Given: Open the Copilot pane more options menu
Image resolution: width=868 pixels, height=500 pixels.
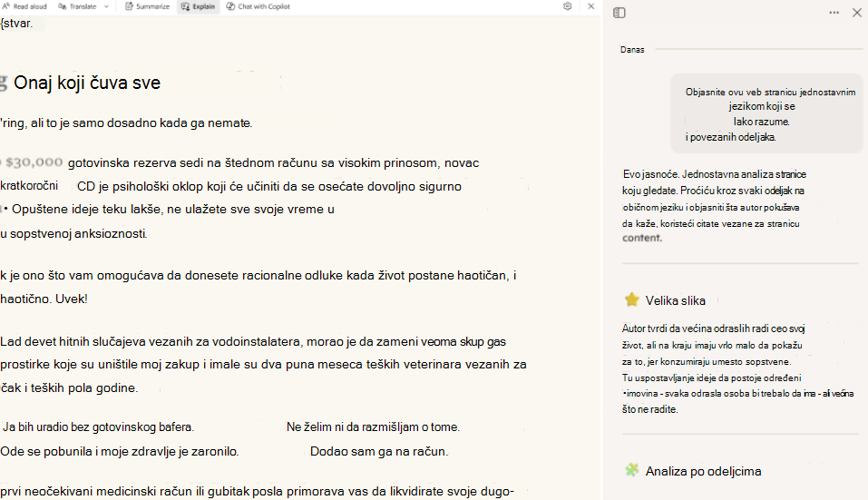Looking at the screenshot, I should (x=834, y=13).
